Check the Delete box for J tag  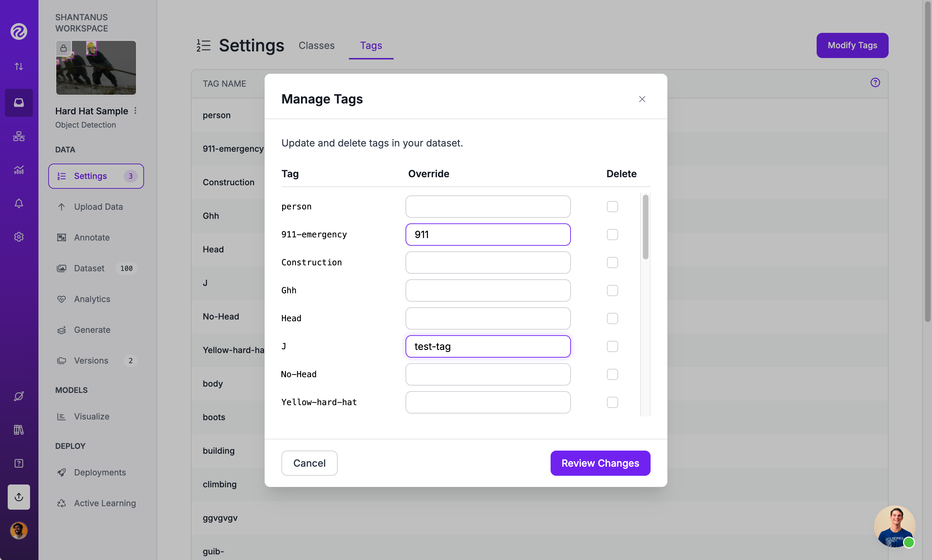[x=612, y=346]
